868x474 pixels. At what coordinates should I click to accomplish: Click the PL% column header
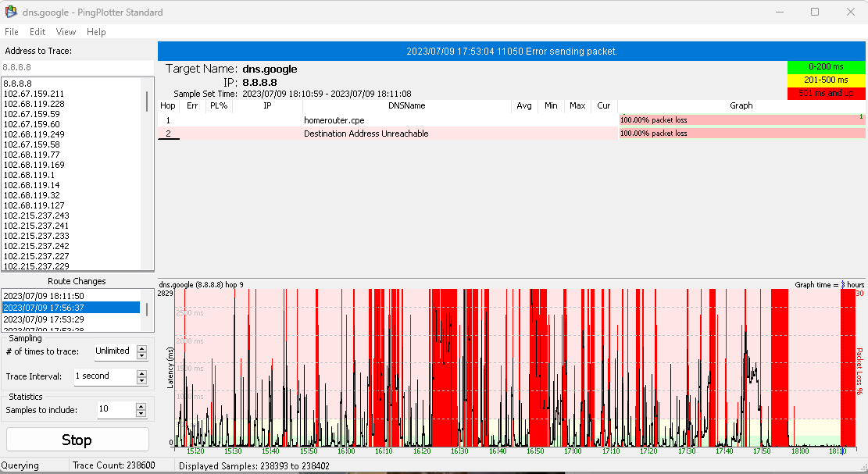pos(219,105)
